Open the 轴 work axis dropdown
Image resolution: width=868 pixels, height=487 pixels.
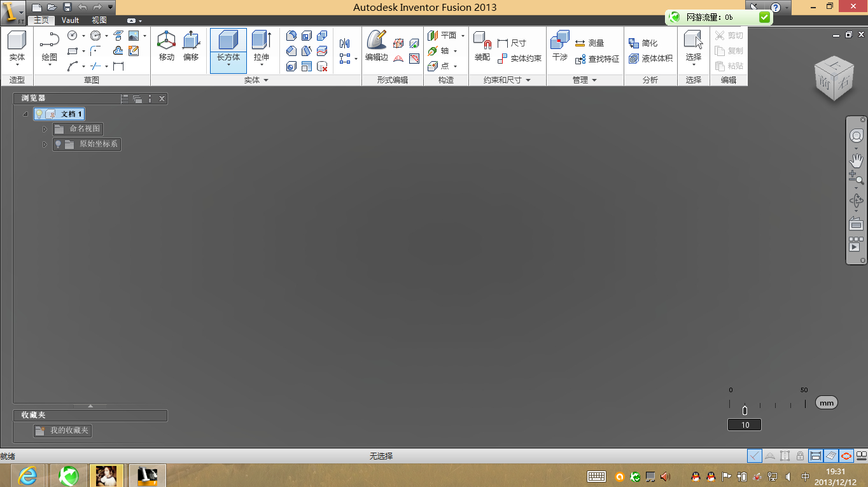(x=456, y=51)
